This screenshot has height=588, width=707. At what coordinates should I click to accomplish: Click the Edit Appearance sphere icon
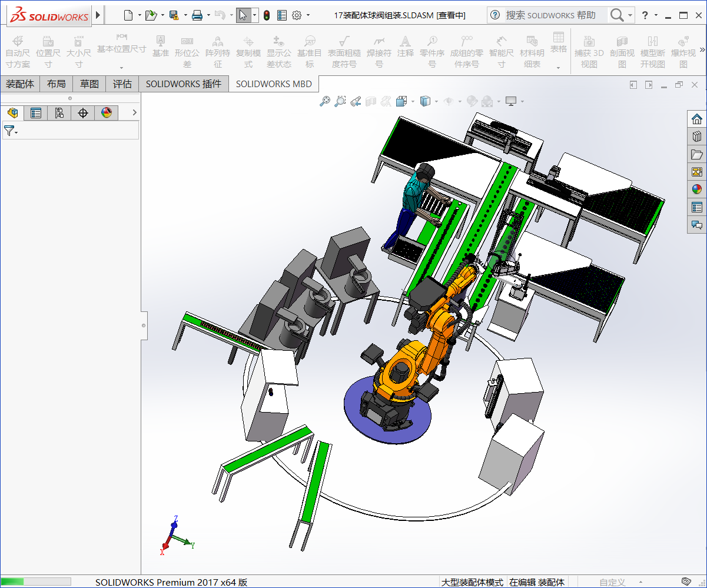click(472, 101)
